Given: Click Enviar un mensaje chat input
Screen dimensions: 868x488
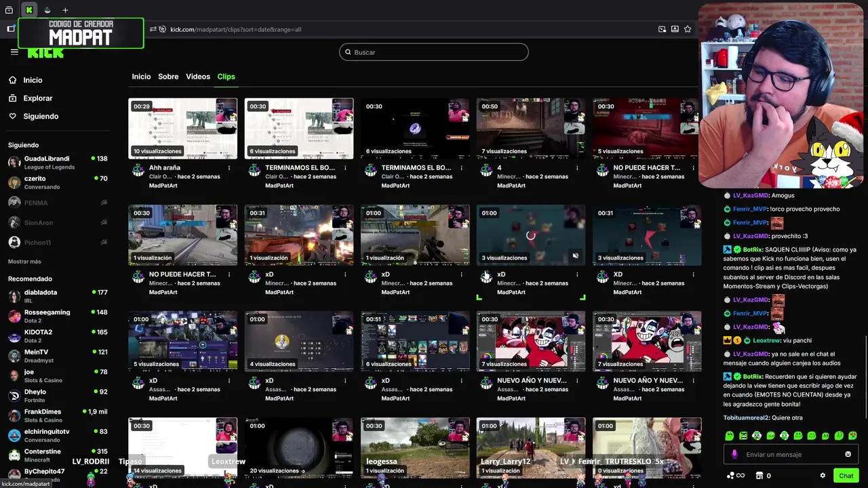Looking at the screenshot, I should tap(790, 455).
